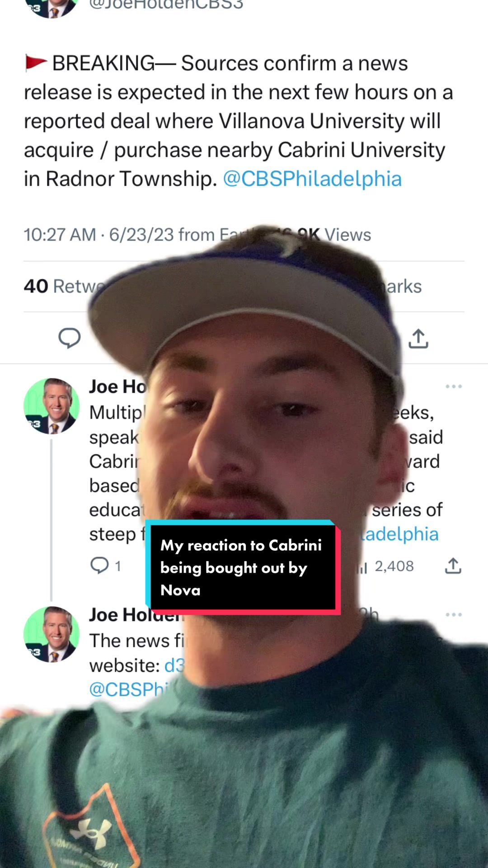Open Joe Holden's avatar on first reply
The width and height of the screenshot is (488, 868).
[52, 406]
